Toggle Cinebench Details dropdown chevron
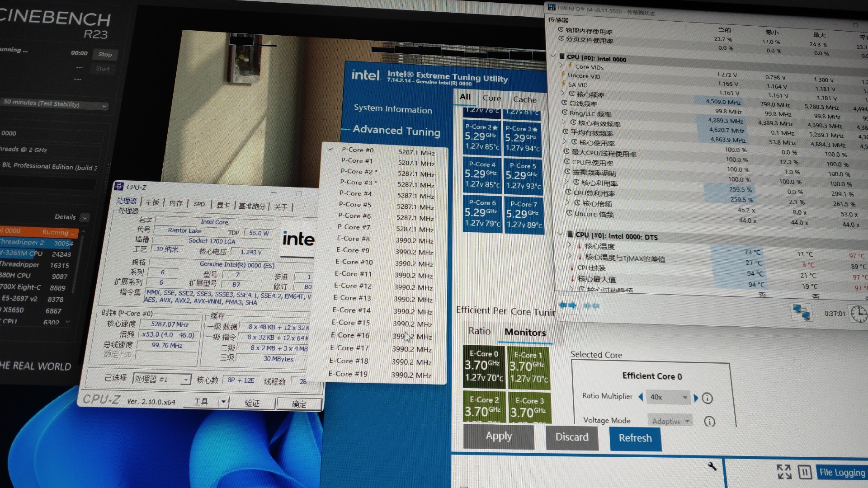The image size is (868, 488). (x=85, y=218)
